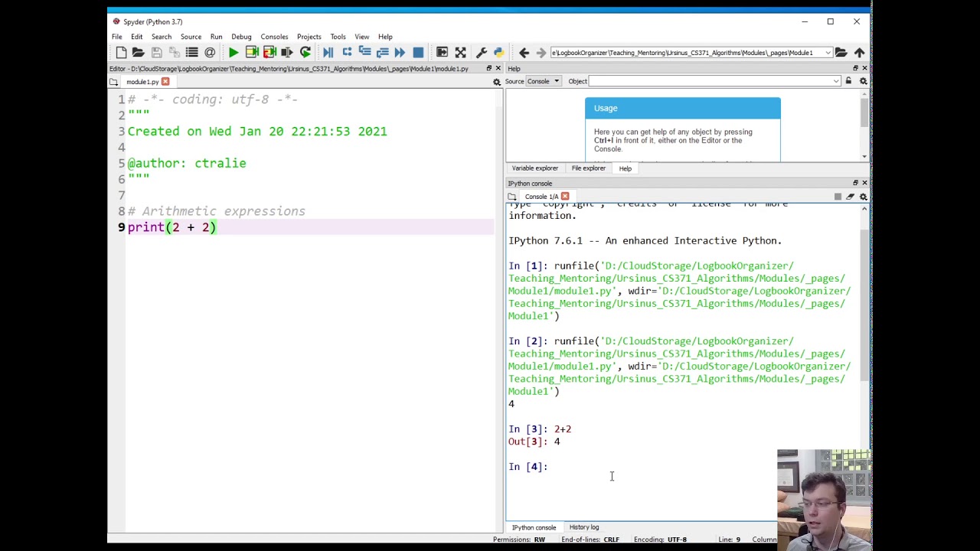Open the Help Source Console dropdown

click(x=544, y=81)
